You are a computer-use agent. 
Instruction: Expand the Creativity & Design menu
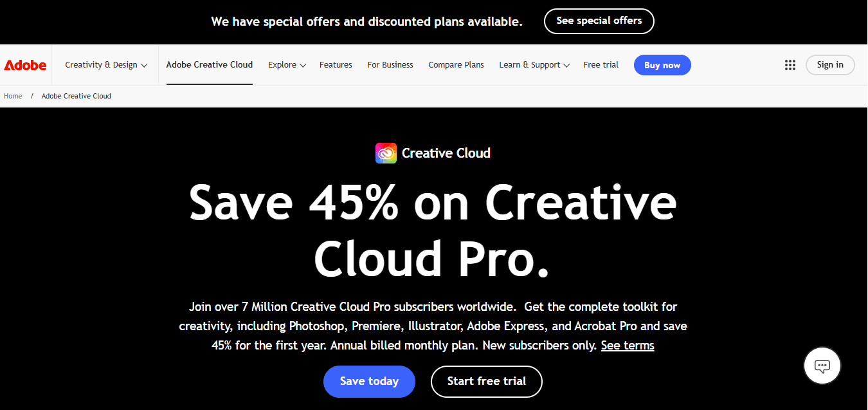pos(106,65)
